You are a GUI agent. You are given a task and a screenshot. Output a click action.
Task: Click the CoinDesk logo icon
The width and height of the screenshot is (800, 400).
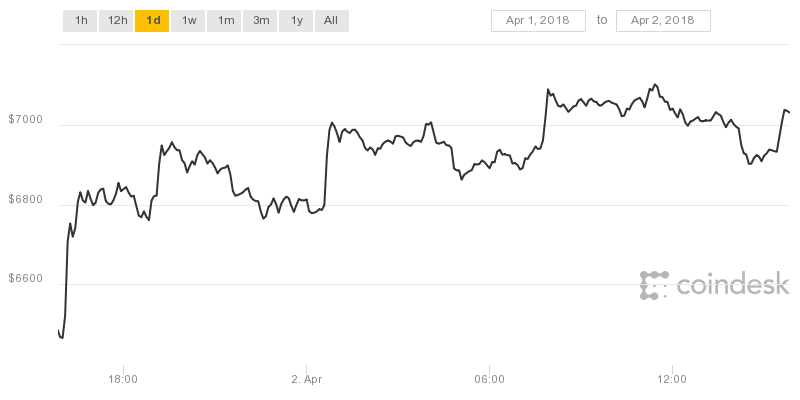click(654, 285)
